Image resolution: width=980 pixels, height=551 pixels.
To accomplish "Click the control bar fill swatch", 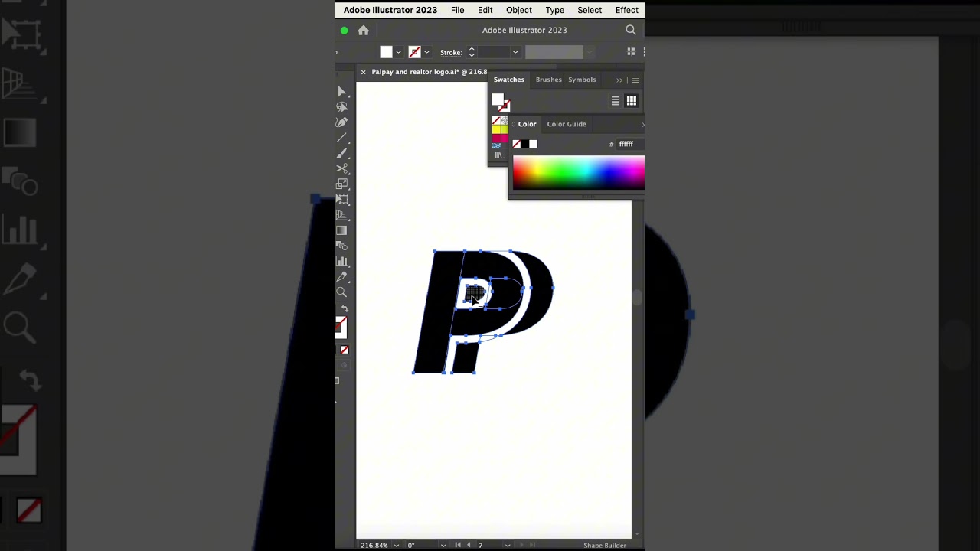I will (x=386, y=52).
